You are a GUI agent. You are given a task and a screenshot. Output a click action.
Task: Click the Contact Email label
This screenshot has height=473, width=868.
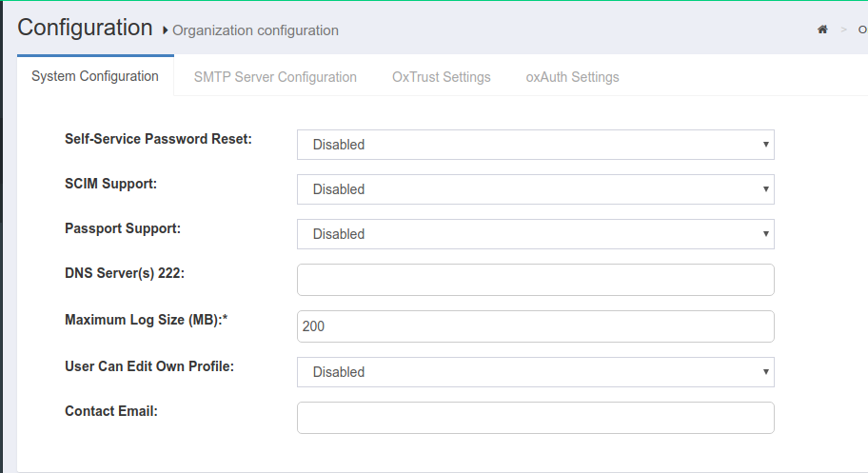[110, 411]
